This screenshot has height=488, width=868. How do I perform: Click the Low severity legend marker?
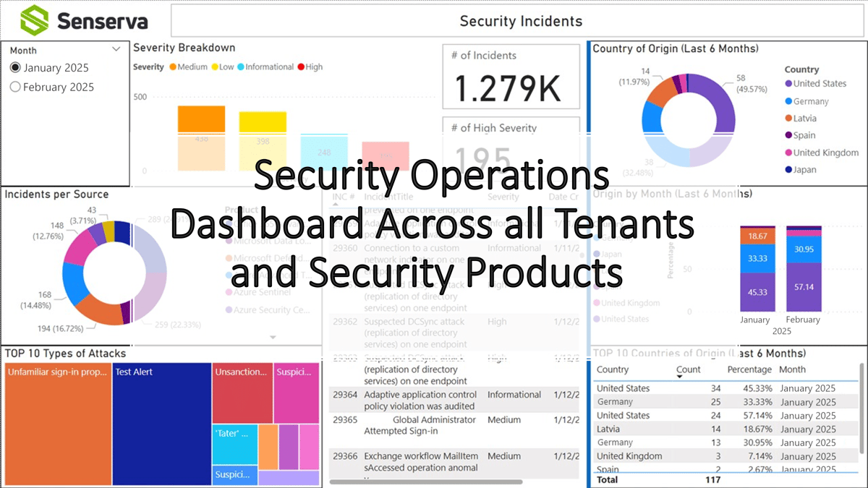click(x=215, y=67)
